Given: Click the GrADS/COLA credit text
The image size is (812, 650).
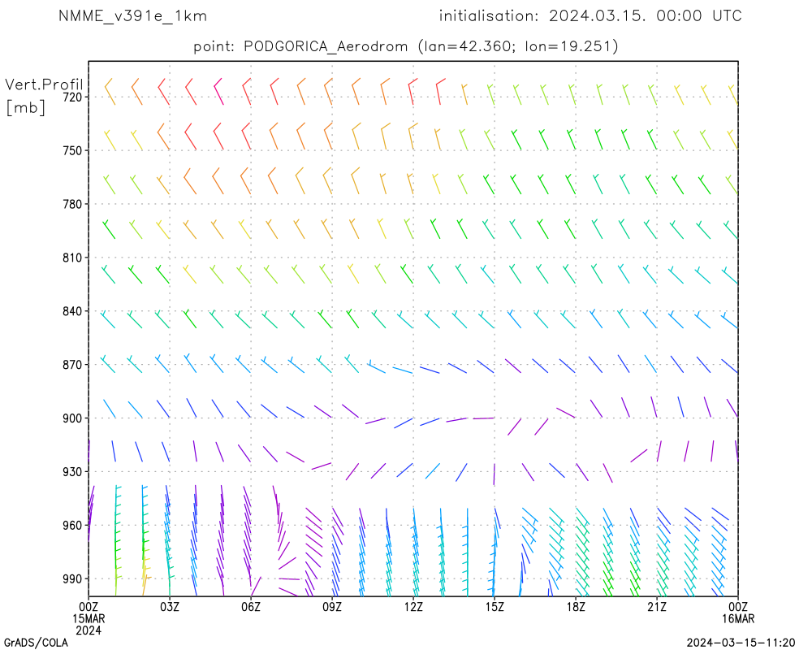Looking at the screenshot, I should click(x=37, y=643).
